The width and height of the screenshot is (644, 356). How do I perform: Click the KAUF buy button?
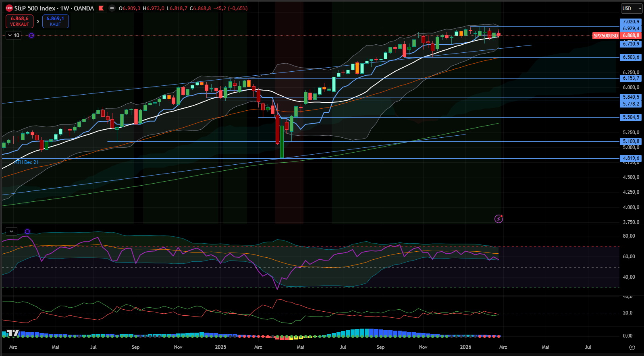point(55,21)
